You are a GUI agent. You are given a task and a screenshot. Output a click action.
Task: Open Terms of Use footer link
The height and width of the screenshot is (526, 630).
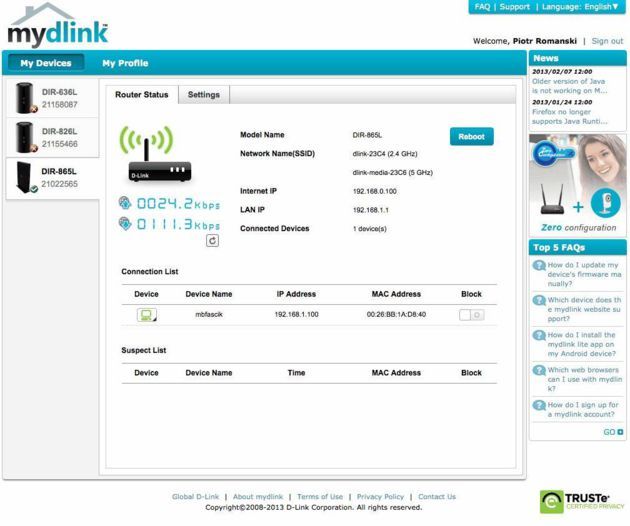pos(320,497)
